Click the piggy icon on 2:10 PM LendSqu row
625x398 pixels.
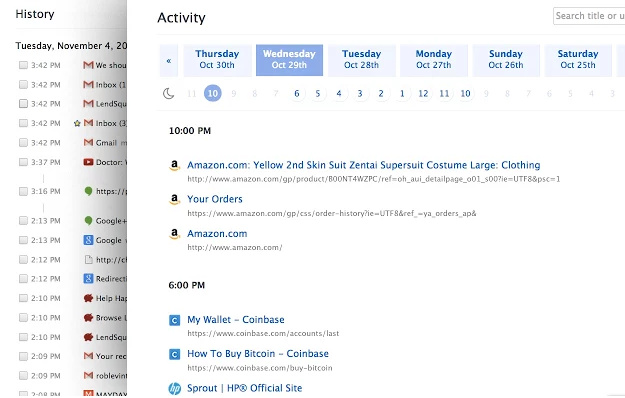point(88,337)
